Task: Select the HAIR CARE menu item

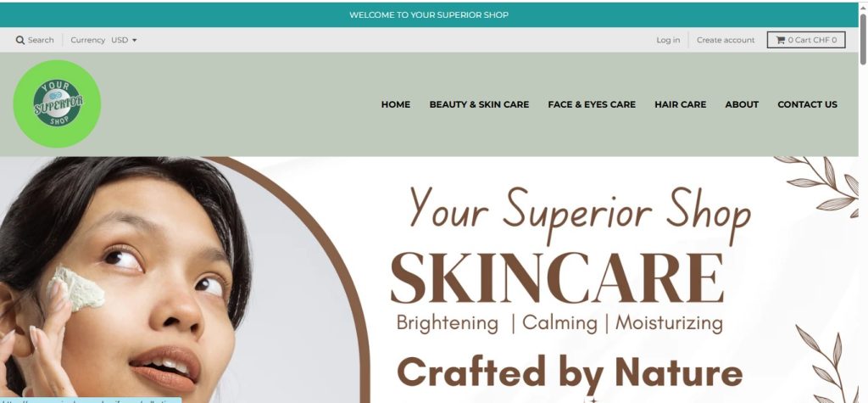Action: (x=680, y=104)
